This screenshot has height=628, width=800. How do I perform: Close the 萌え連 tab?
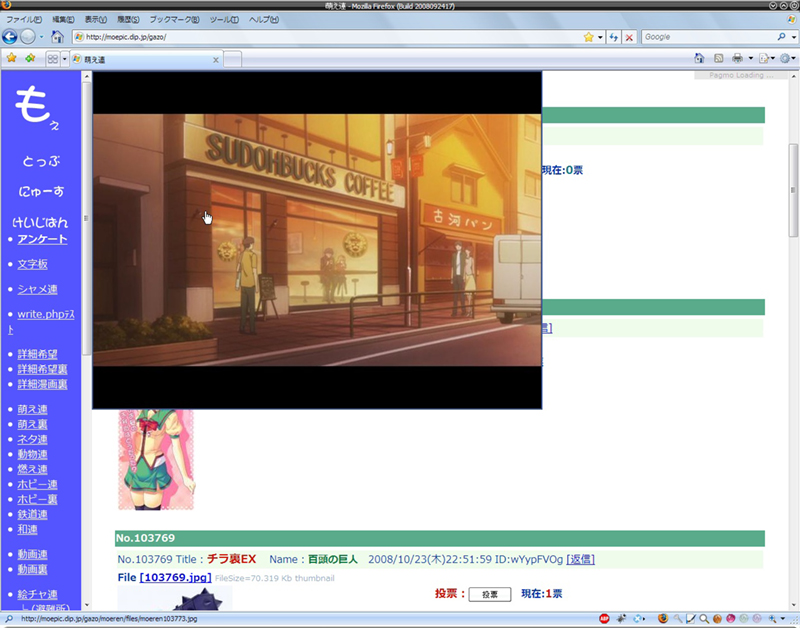coord(216,60)
